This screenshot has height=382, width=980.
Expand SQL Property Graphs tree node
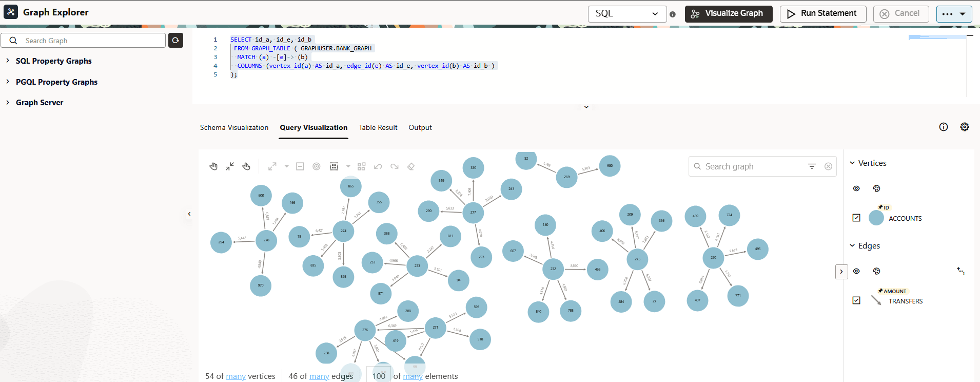8,61
